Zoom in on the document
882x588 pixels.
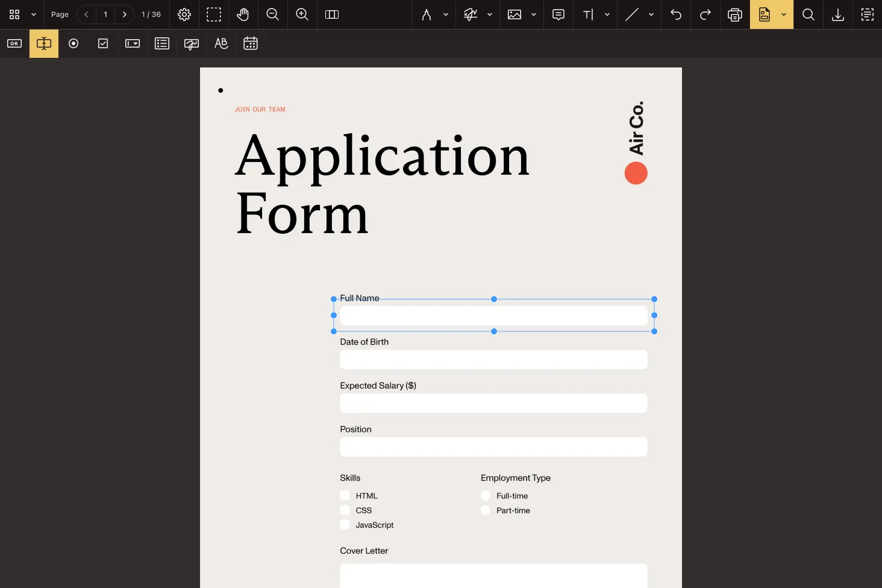tap(302, 14)
